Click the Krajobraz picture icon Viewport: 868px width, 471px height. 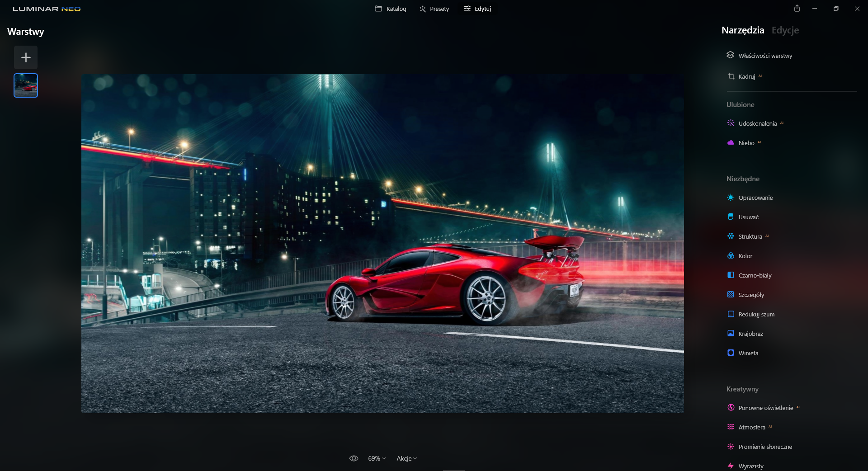[x=731, y=333]
